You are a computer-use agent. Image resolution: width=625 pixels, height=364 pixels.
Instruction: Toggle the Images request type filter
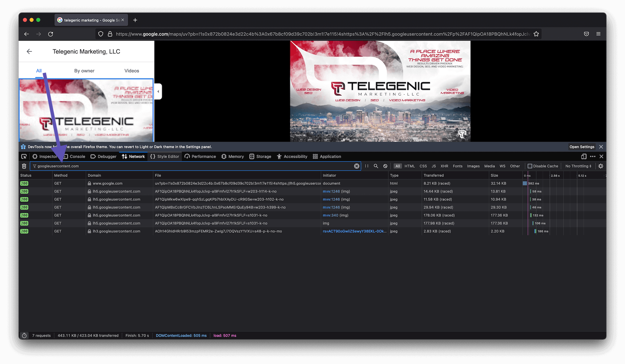[473, 166]
